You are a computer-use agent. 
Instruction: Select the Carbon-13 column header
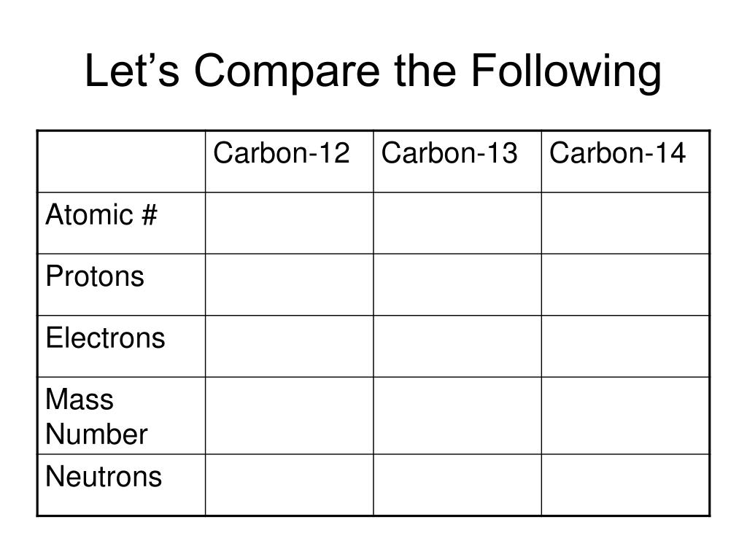[449, 153]
